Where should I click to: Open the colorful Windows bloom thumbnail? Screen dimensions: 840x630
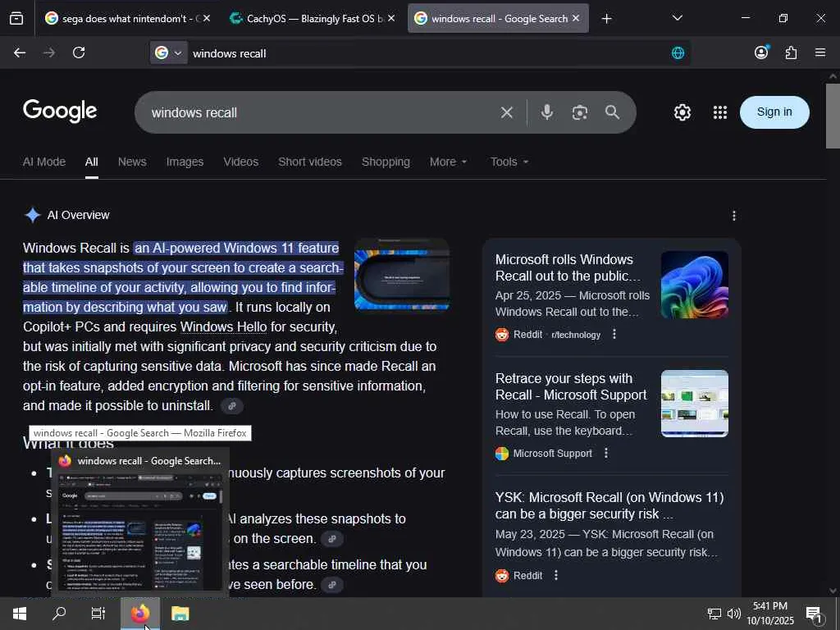pyautogui.click(x=695, y=285)
